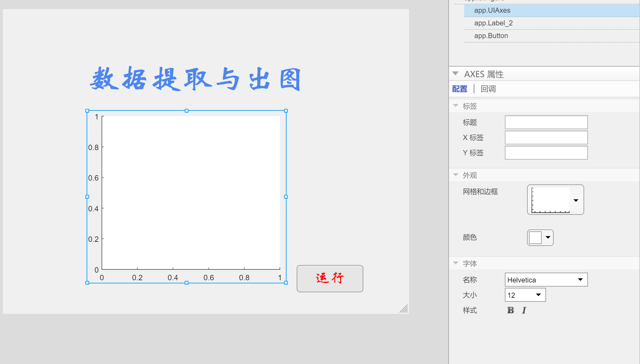Collapse the 外观 section

(456, 175)
